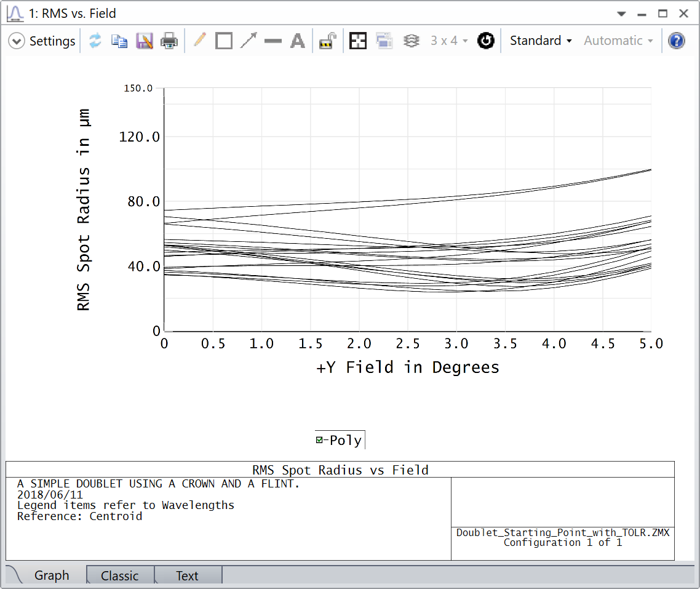Select the text annotation A tool
The height and width of the screenshot is (589, 700).
(298, 41)
